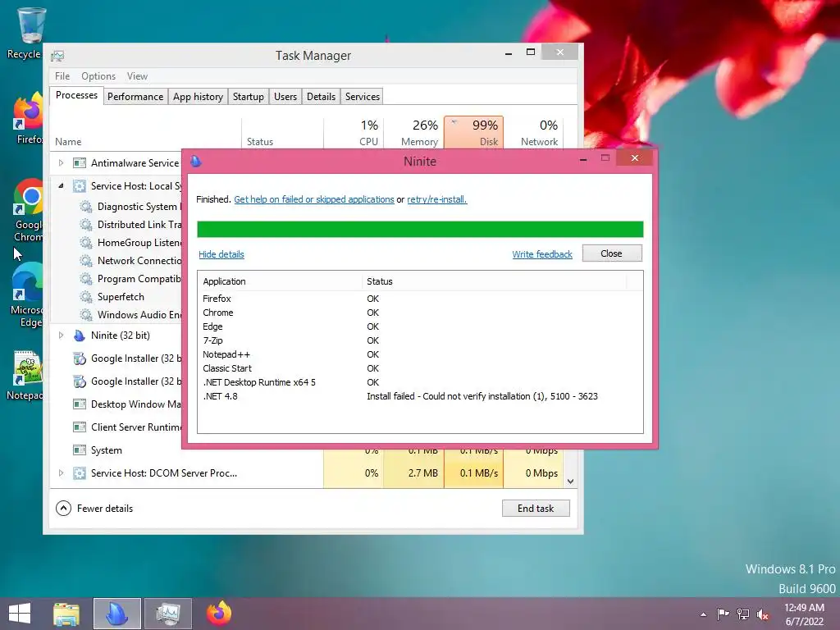Click the Service Host: Local System gear icon

click(80, 186)
